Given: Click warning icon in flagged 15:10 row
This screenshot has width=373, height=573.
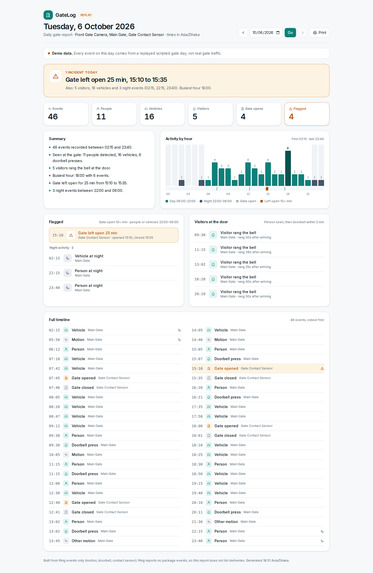Looking at the screenshot, I should coord(71,235).
